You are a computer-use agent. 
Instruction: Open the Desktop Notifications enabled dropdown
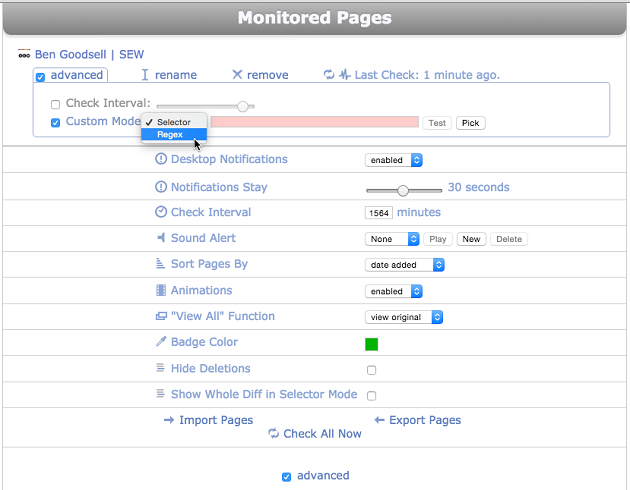(x=393, y=160)
